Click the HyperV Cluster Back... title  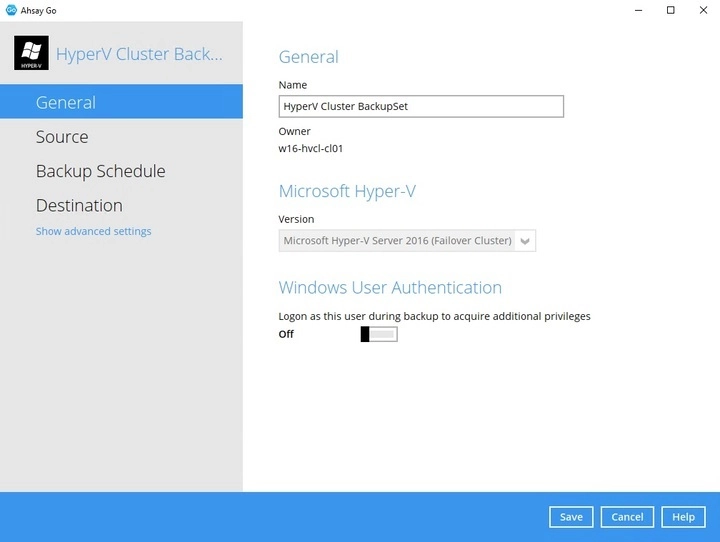tap(139, 54)
